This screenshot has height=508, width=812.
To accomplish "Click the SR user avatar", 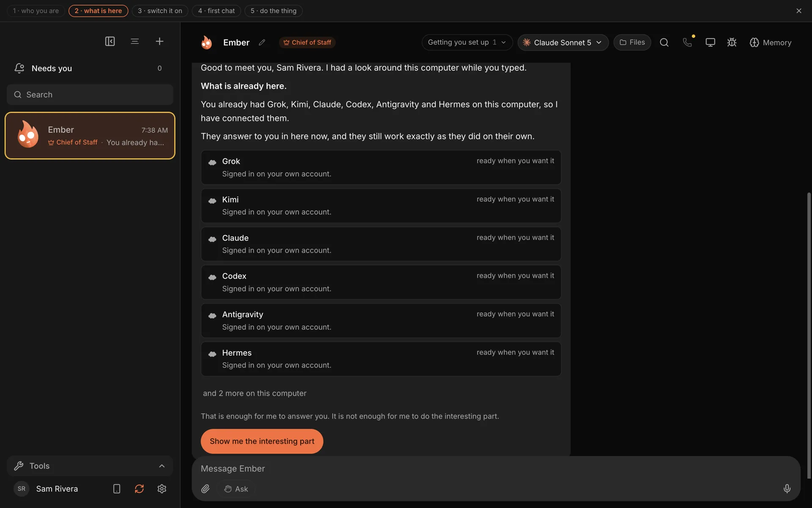I will point(22,489).
